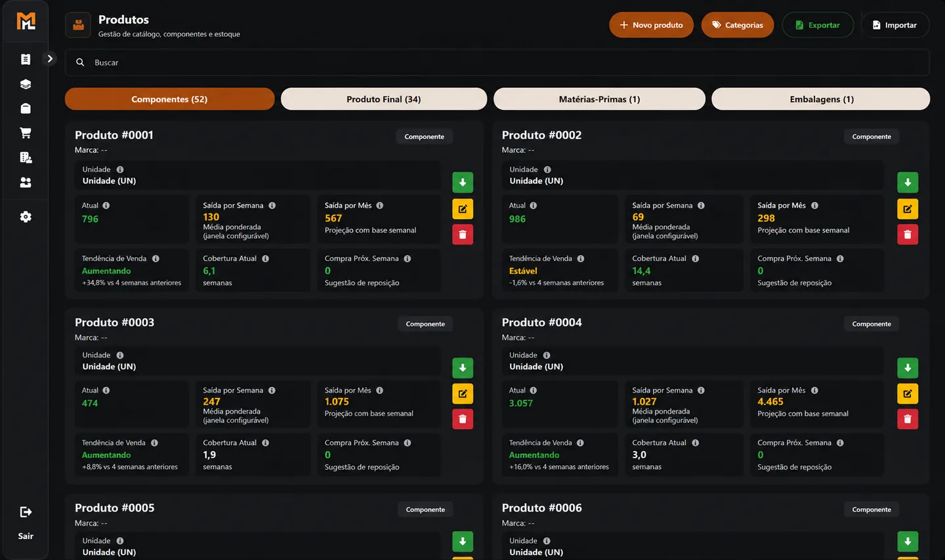Screen dimensions: 945x560
Task: Open the Categorias button
Action: [x=738, y=25]
